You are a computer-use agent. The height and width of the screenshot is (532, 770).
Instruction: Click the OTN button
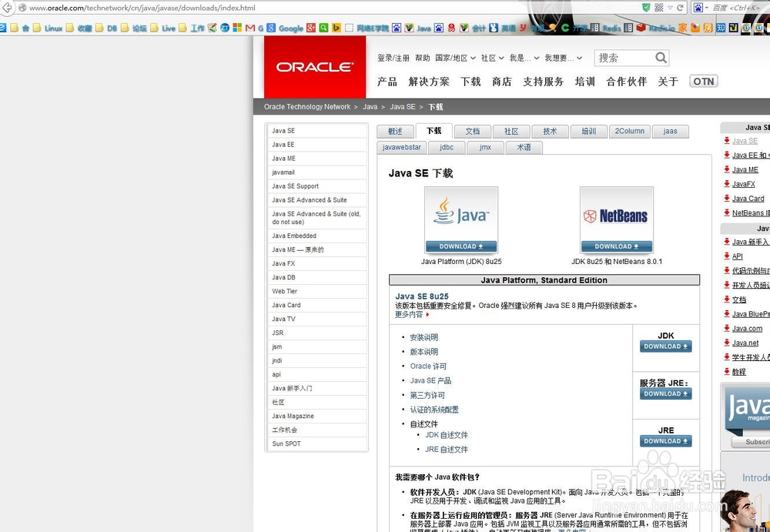tap(703, 81)
